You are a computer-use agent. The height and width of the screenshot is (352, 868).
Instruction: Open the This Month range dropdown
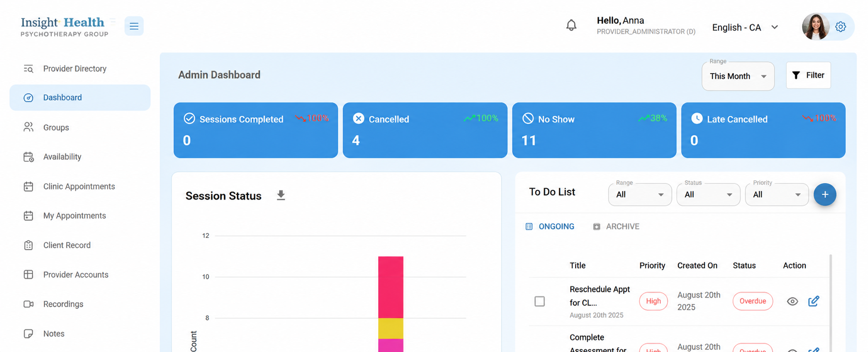click(x=738, y=76)
